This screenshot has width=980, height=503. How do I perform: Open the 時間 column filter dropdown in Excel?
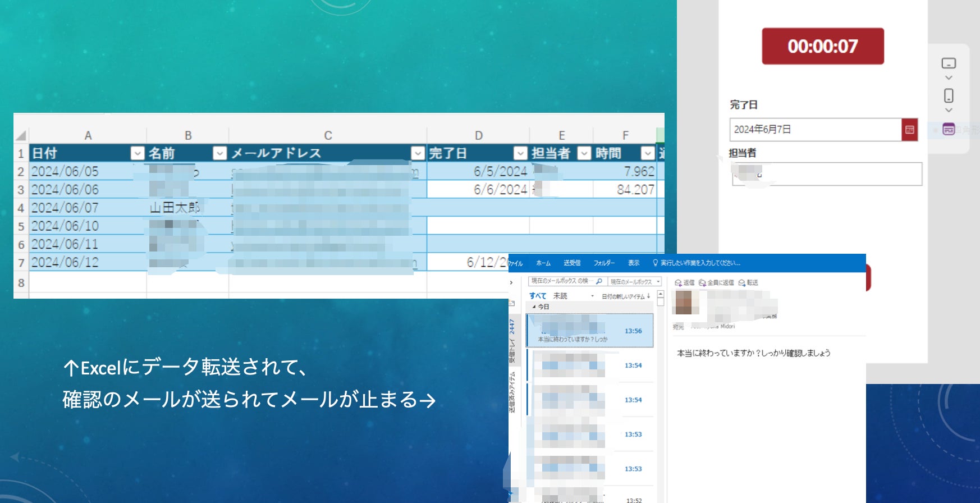(x=648, y=153)
